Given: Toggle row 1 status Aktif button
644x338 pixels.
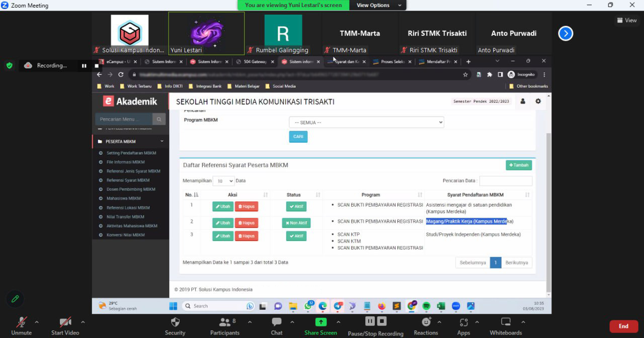Looking at the screenshot, I should [296, 207].
